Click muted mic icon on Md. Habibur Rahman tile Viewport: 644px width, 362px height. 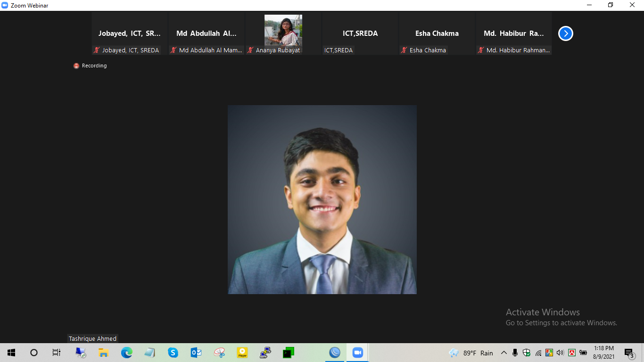click(x=481, y=50)
